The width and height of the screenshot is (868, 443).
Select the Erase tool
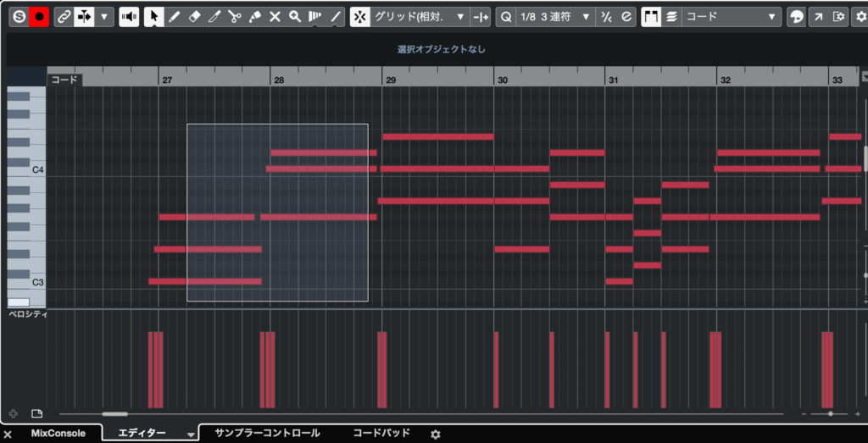coord(194,16)
